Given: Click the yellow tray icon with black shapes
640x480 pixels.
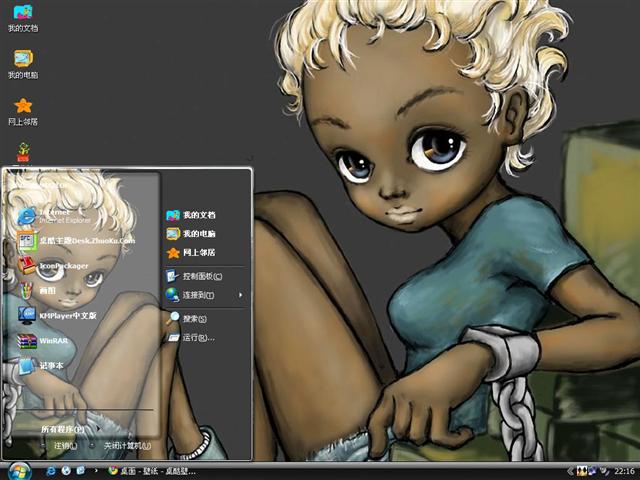Looking at the screenshot, I should click(x=582, y=471).
